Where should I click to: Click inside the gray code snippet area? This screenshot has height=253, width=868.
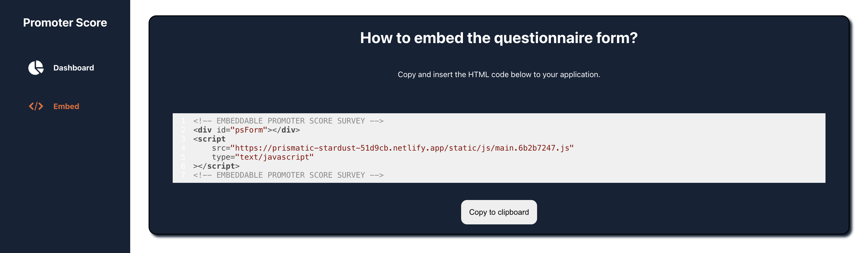coord(499,148)
